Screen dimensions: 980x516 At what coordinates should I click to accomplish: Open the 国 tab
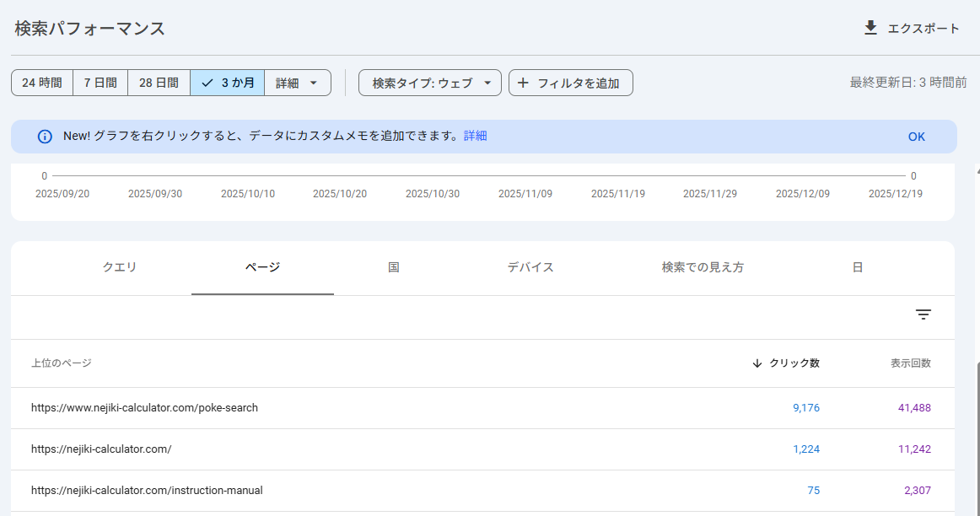pyautogui.click(x=392, y=267)
